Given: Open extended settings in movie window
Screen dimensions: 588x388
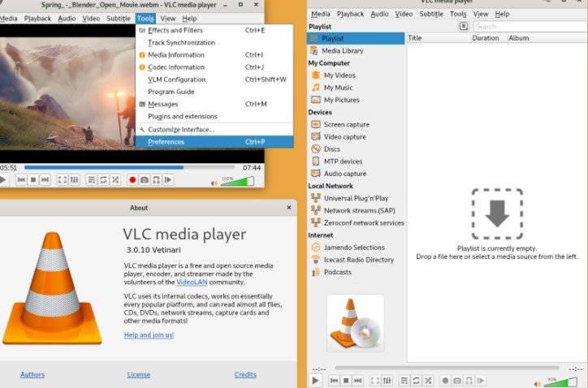Looking at the screenshot, I should click(74, 180).
